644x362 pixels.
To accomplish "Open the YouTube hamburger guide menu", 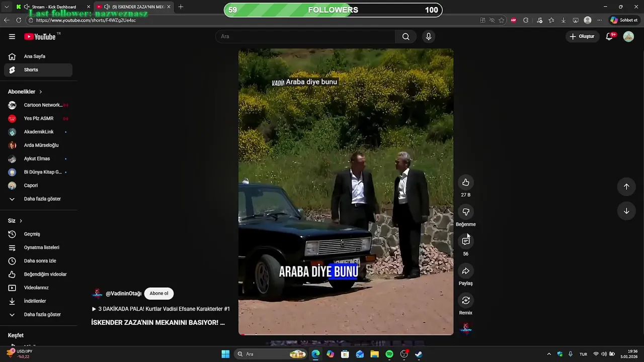I will click(x=12, y=36).
